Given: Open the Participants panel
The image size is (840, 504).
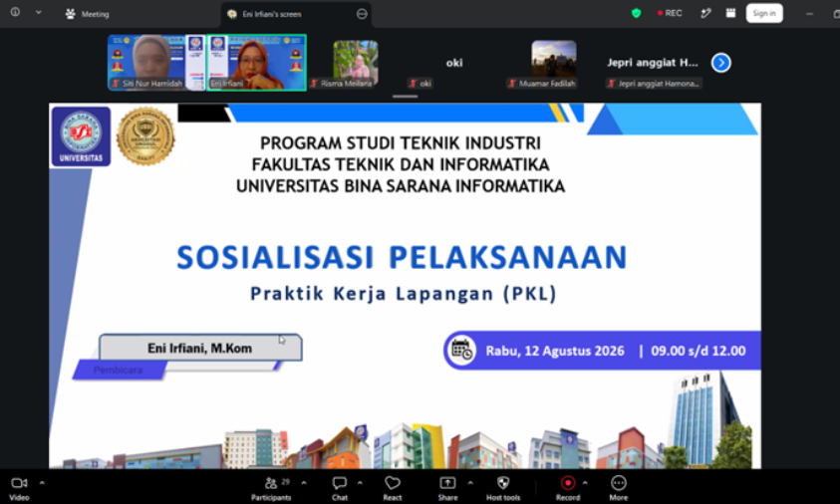Looking at the screenshot, I should tap(271, 488).
